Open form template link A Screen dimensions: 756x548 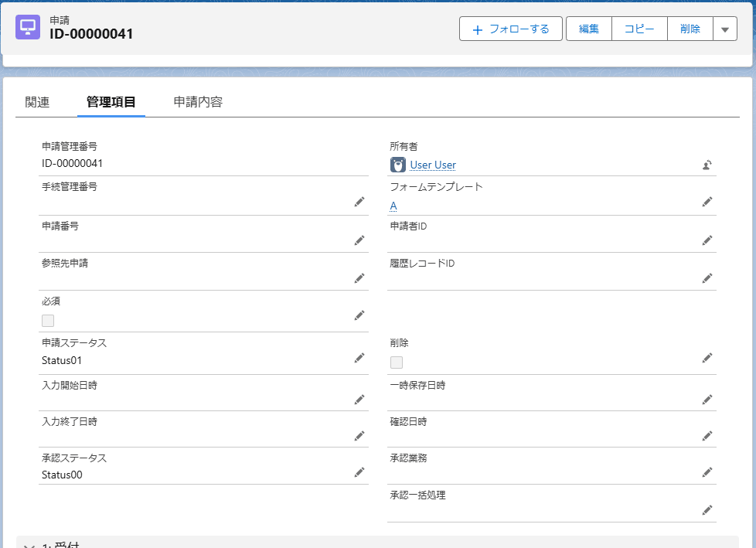tap(393, 206)
